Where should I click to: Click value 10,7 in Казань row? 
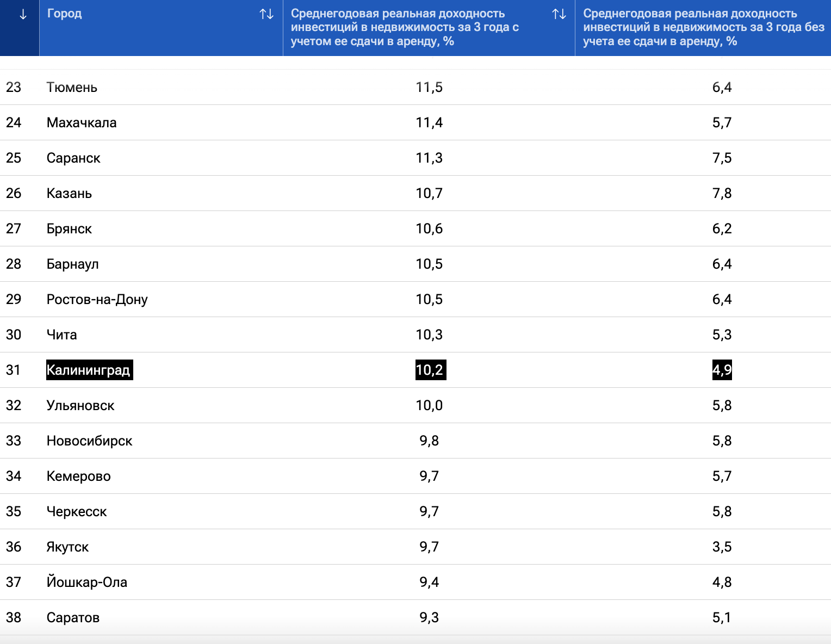pyautogui.click(x=429, y=194)
